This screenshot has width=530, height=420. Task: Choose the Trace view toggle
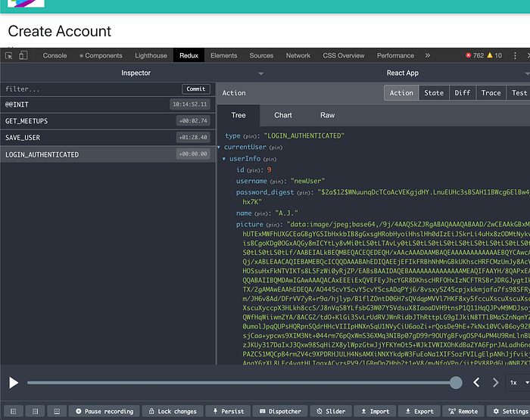click(x=491, y=93)
